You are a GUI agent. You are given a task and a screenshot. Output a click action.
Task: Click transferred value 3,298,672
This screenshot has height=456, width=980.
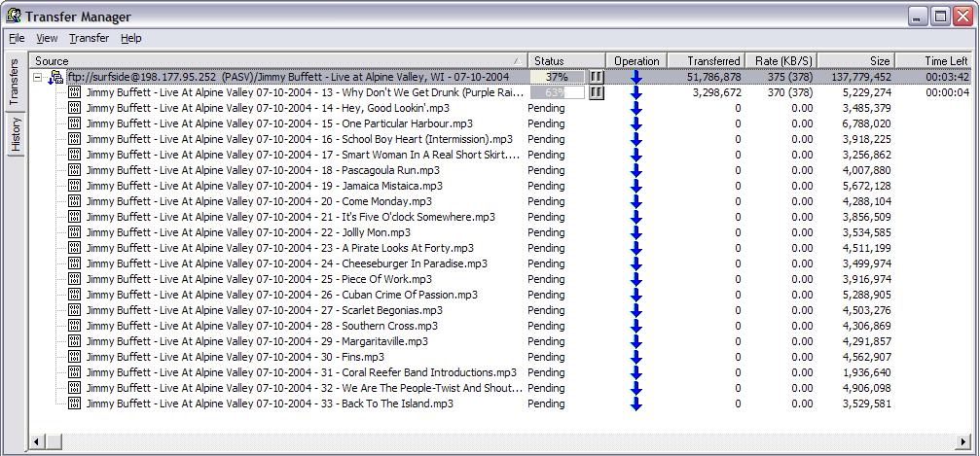[x=717, y=92]
